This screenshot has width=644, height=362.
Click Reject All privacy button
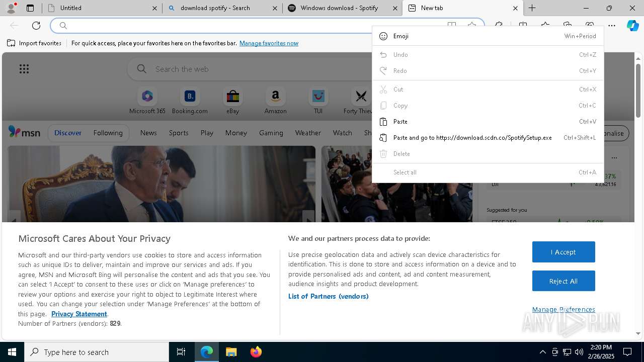pyautogui.click(x=563, y=281)
